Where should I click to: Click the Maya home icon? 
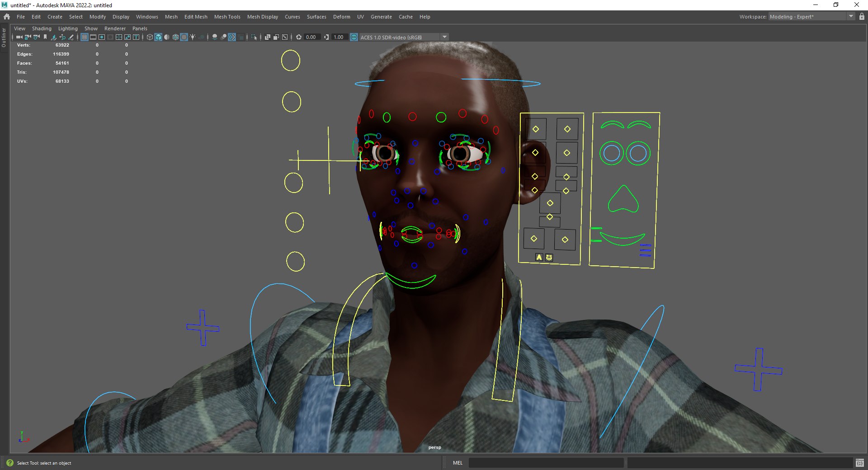coord(7,17)
